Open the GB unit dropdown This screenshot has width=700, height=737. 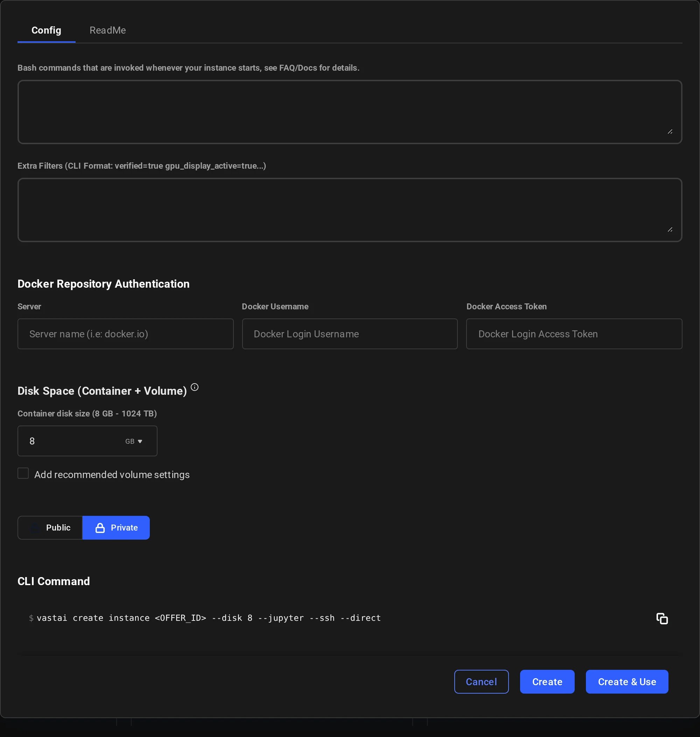pos(134,441)
